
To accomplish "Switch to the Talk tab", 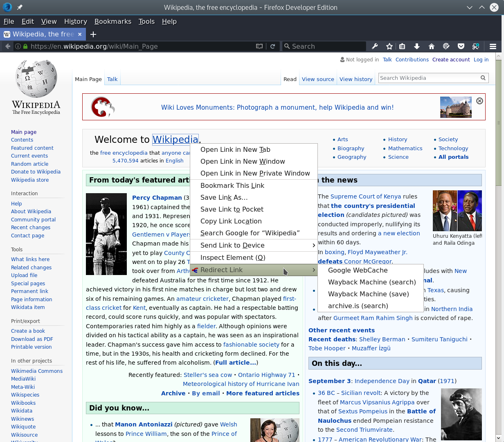I will tap(112, 79).
